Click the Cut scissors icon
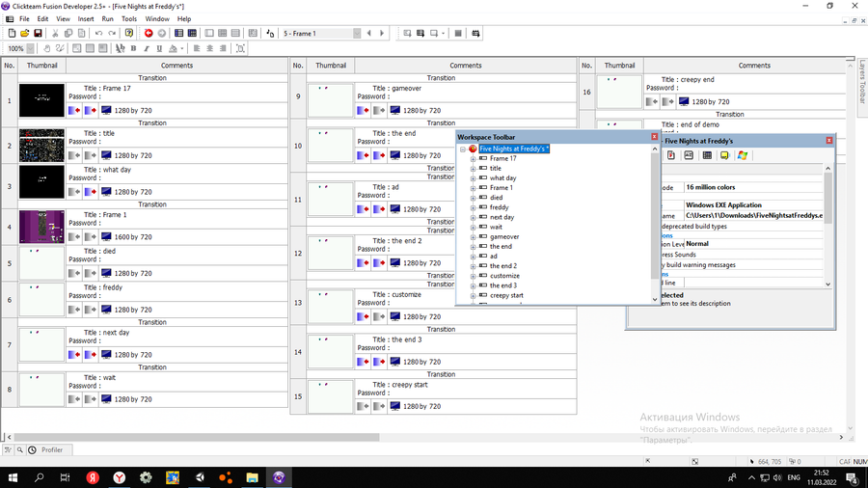The image size is (868, 488). pyautogui.click(x=55, y=33)
